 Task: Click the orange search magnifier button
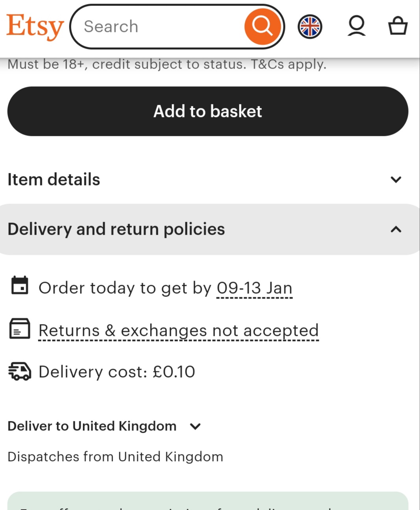pyautogui.click(x=263, y=26)
